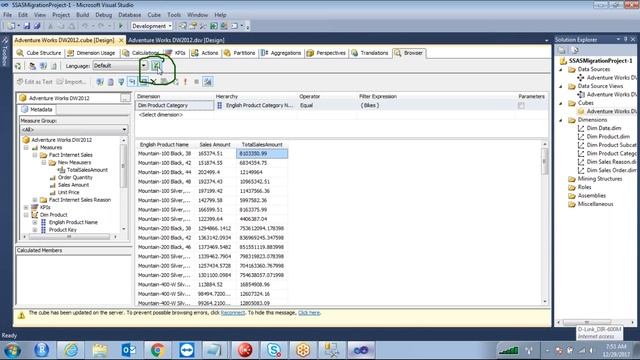Collapse the Dim Product node
Image resolution: width=640 pixels, height=360 pixels.
click(27, 215)
